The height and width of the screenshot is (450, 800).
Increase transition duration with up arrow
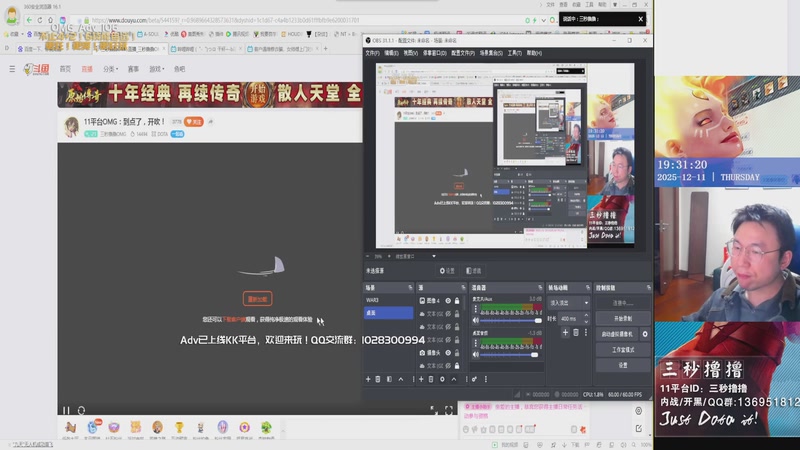click(x=586, y=315)
